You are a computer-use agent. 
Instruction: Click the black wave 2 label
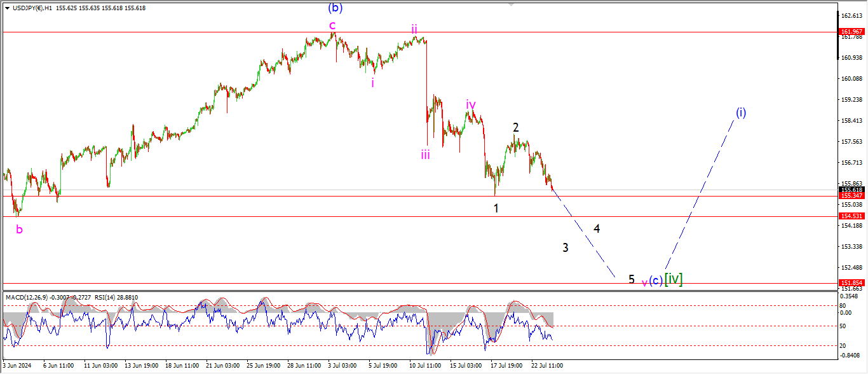(516, 127)
